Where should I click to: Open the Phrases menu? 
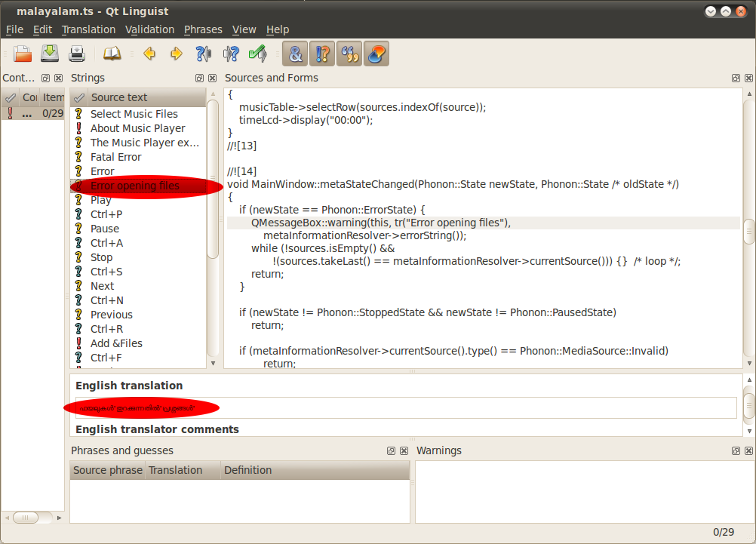coord(203,29)
